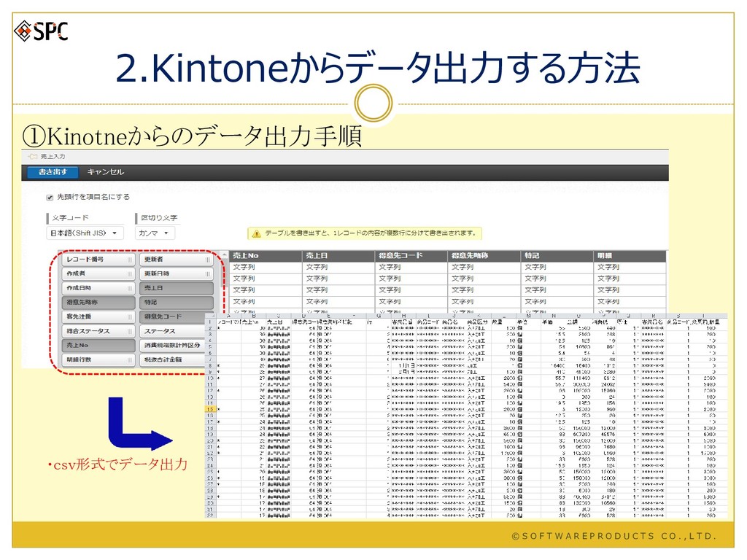The width and height of the screenshot is (747, 560).
Task: Click first 文字列 cell under 明細
Action: [630, 267]
